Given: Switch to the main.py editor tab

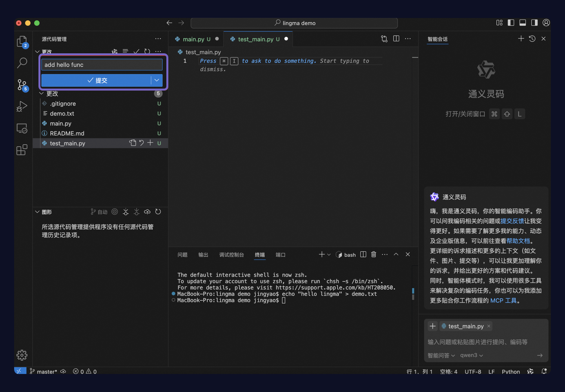Looking at the screenshot, I should [x=196, y=39].
